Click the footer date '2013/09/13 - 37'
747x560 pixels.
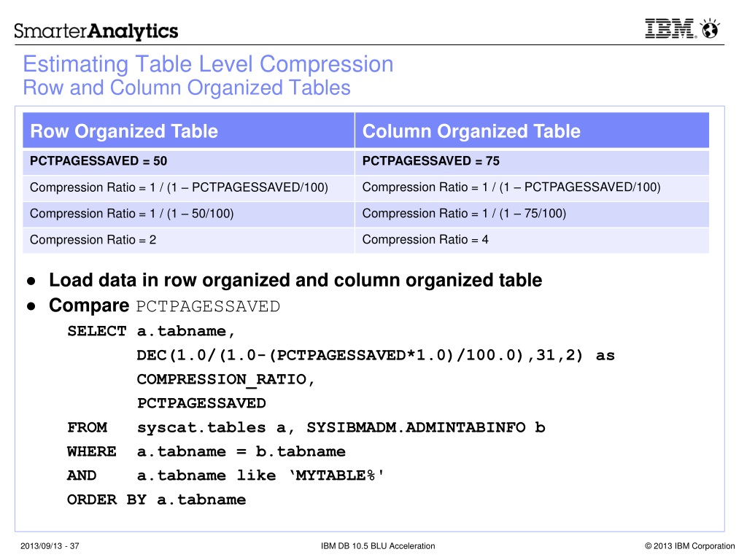pyautogui.click(x=50, y=546)
